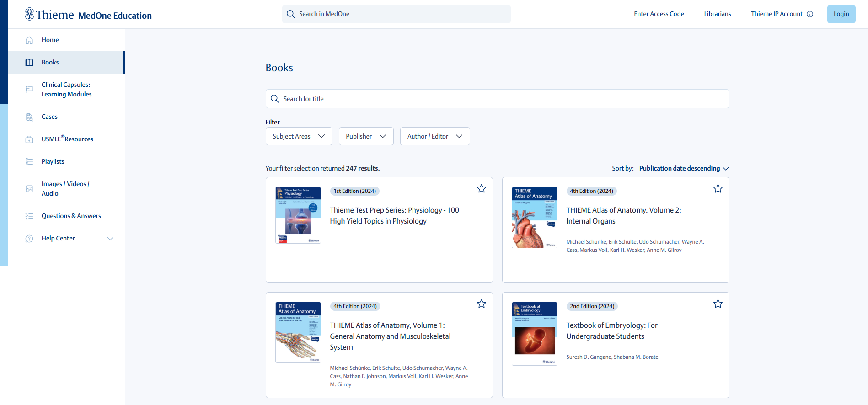The width and height of the screenshot is (868, 405).
Task: Open the Publisher filter dropdown
Action: click(x=366, y=136)
